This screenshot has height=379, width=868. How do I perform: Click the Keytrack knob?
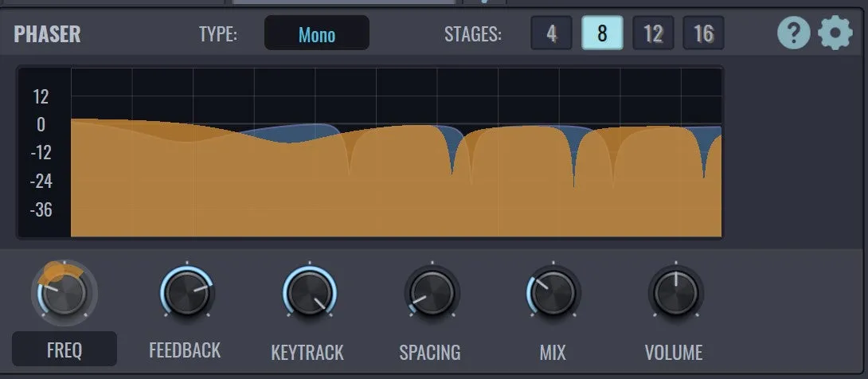pyautogui.click(x=310, y=292)
